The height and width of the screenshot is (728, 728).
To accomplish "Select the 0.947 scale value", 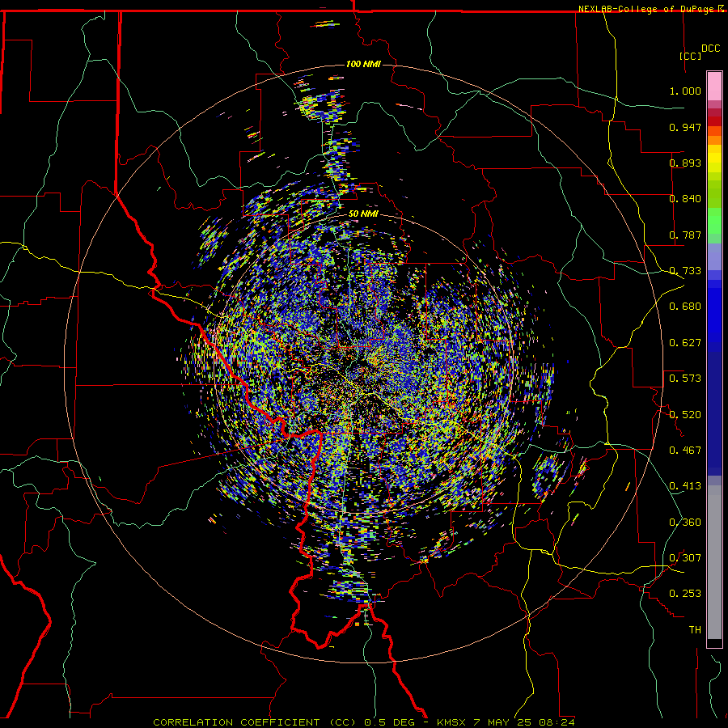I will point(685,127).
